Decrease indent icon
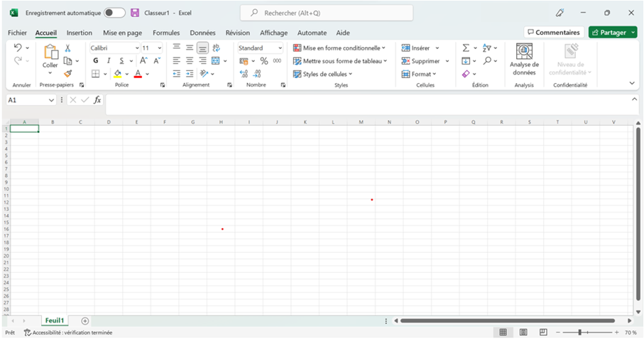The width and height of the screenshot is (644, 341). click(x=177, y=74)
